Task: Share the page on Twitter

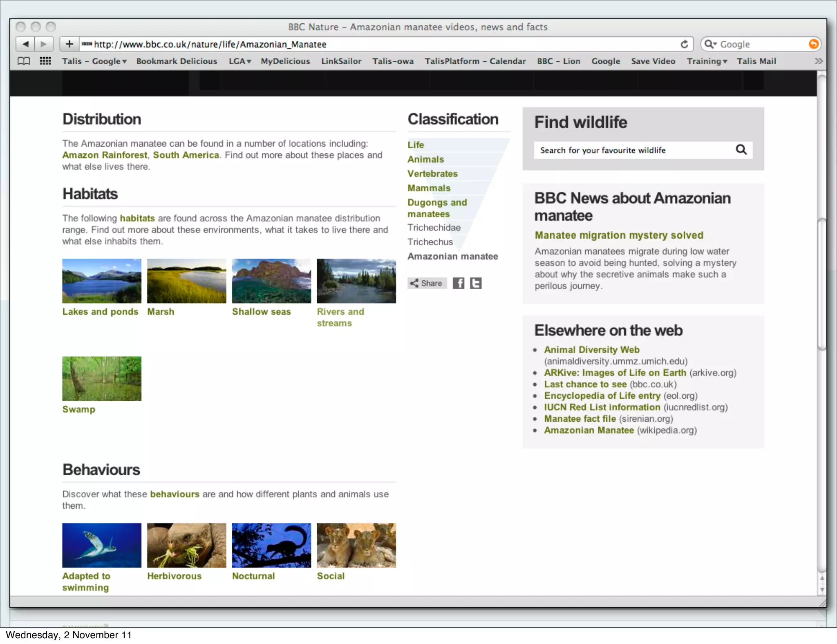Action: coord(476,283)
